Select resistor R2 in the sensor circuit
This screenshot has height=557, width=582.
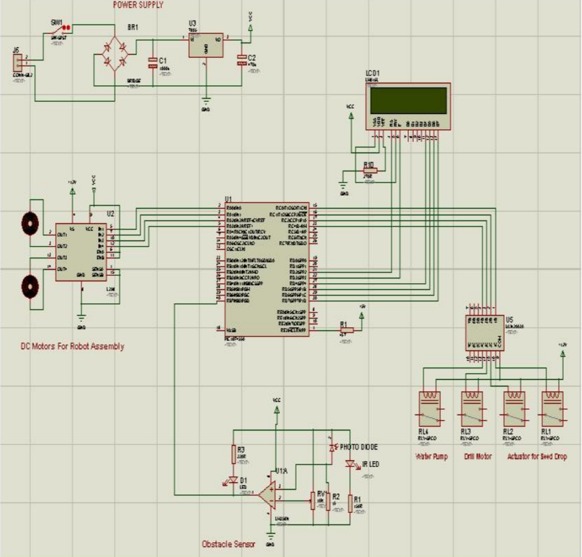pyautogui.click(x=328, y=501)
